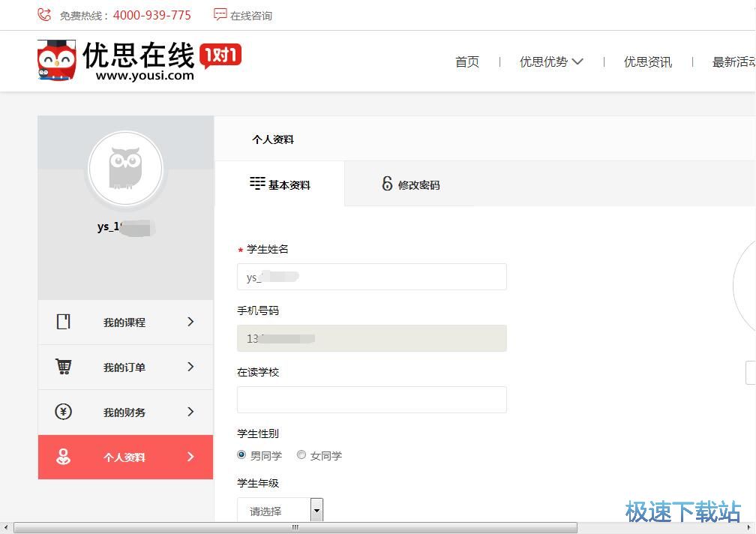Click the scrollbar right arrow
The image size is (756, 534).
click(x=750, y=527)
